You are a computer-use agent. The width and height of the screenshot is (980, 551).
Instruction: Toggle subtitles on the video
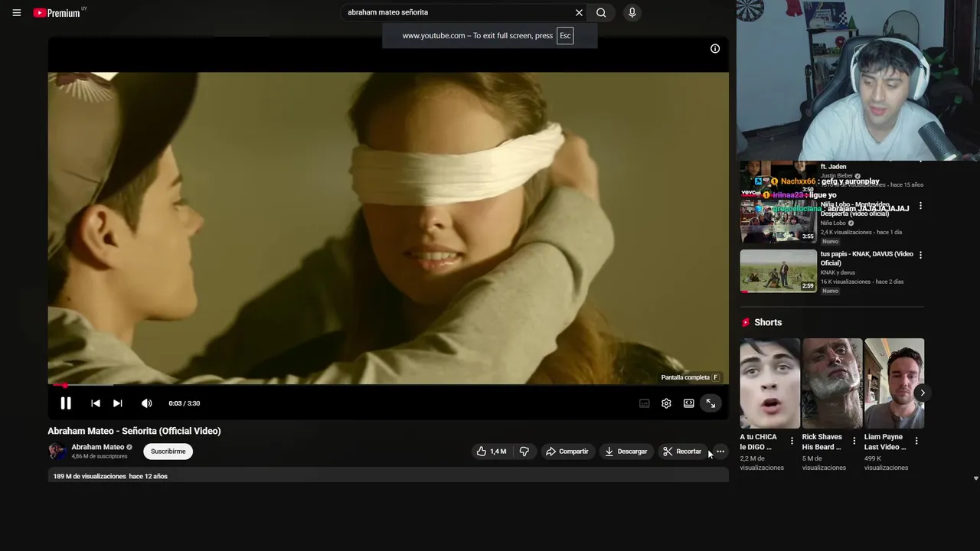[645, 403]
